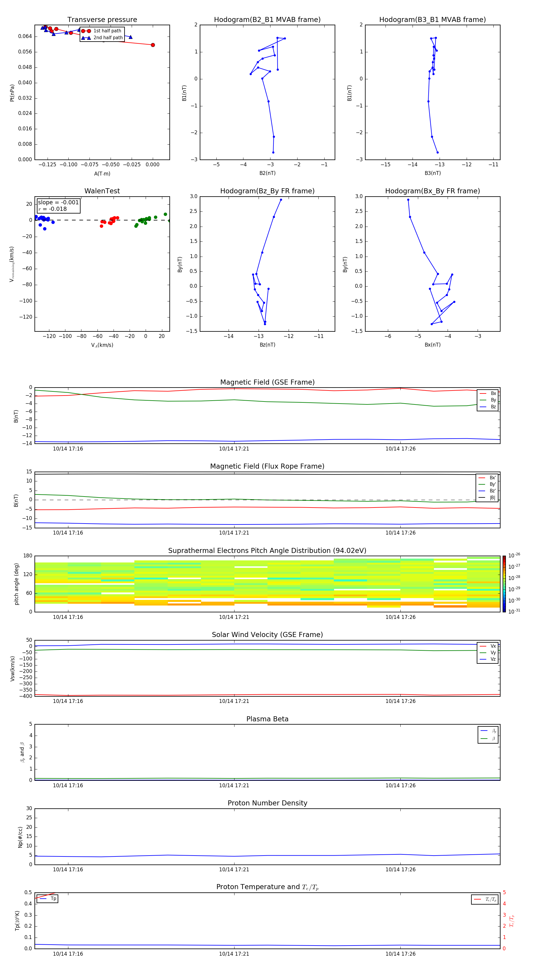The width and height of the screenshot is (535, 980).
Task: Click topmost point in the Bz_By hodogram
Action: 281,200
